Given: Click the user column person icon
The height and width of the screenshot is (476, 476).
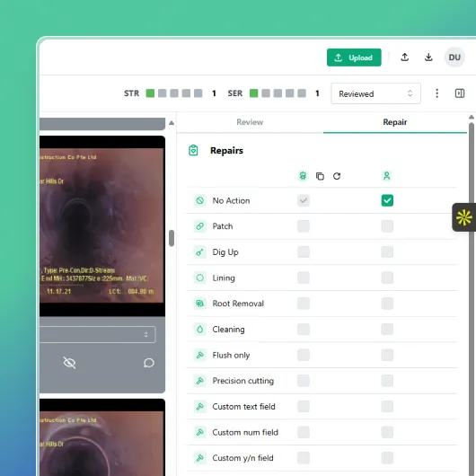Looking at the screenshot, I should [x=387, y=176].
